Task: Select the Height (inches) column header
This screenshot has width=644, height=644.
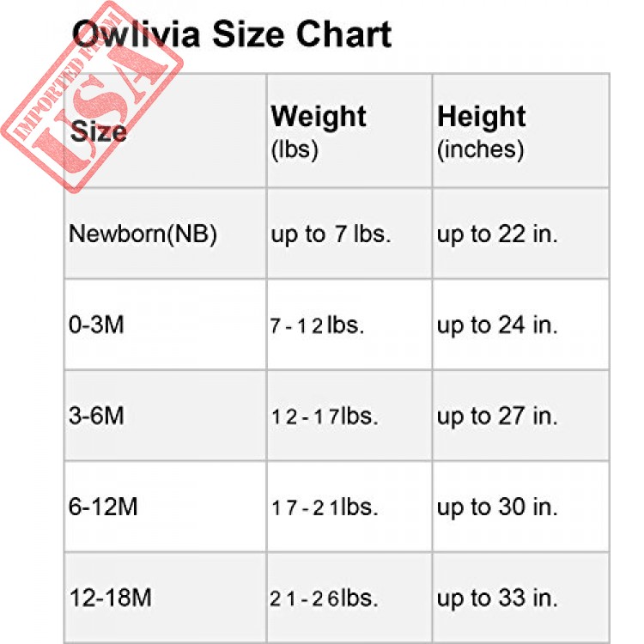Action: pos(521,131)
